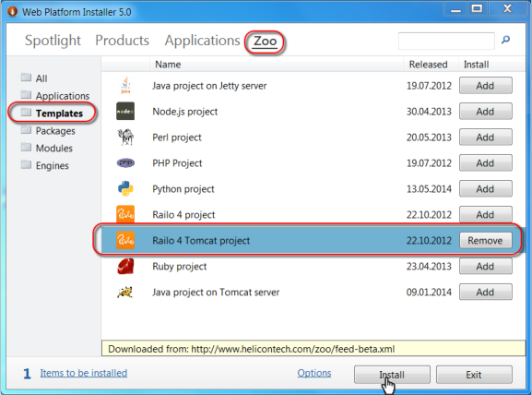
Task: Click the folder icon beside Engines
Action: 26,164
